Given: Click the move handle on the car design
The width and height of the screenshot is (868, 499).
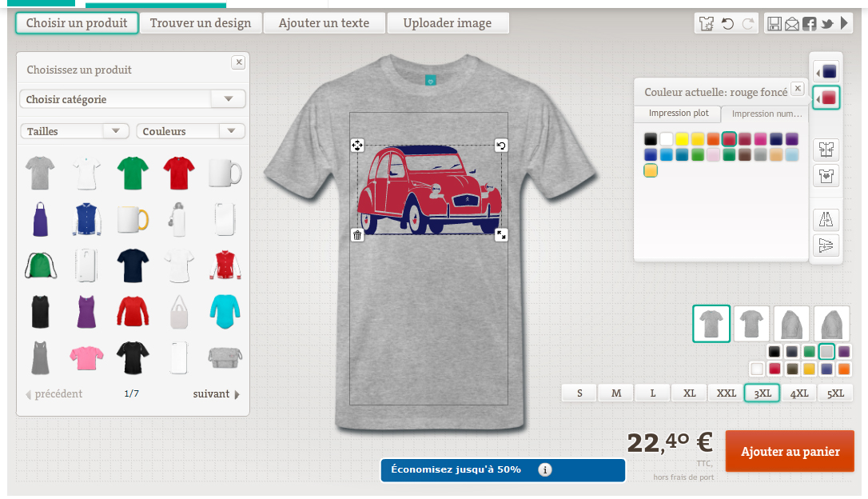Looking at the screenshot, I should tap(357, 145).
